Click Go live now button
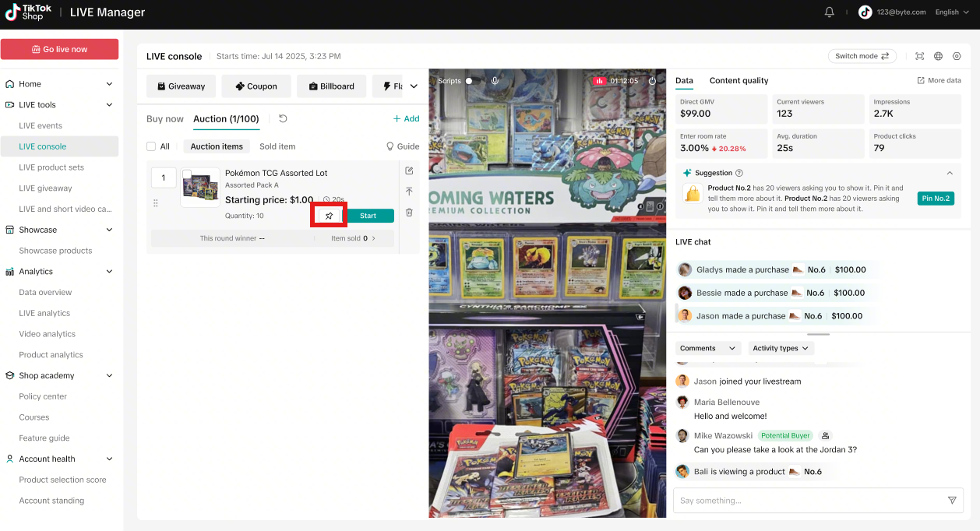Screen dimensions: 980x531 click(x=59, y=49)
